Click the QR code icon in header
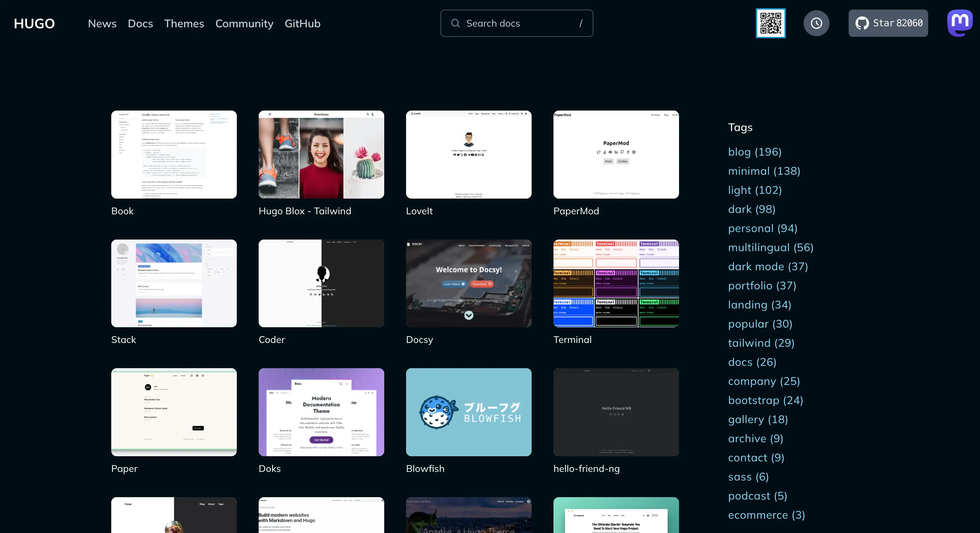This screenshot has width=980, height=533. (x=770, y=23)
